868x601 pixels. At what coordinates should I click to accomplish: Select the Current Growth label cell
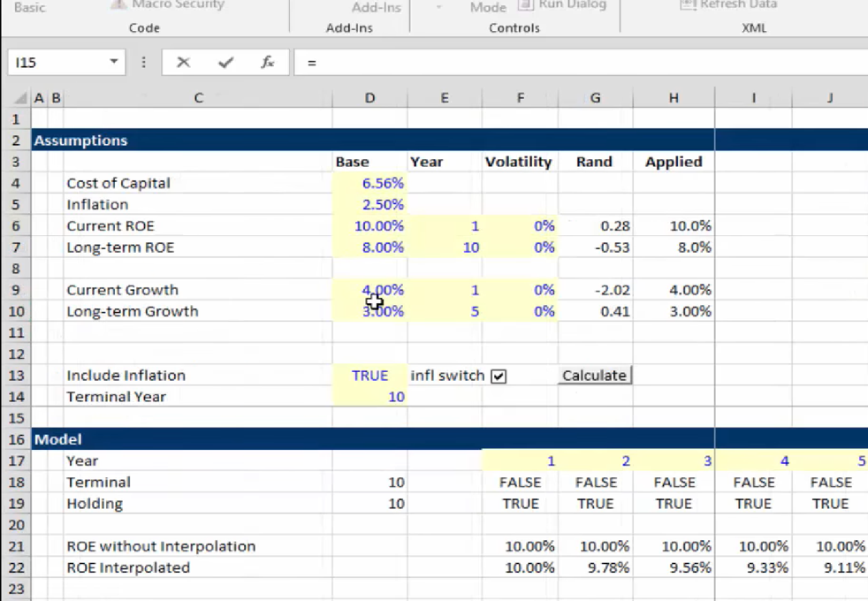(198, 290)
